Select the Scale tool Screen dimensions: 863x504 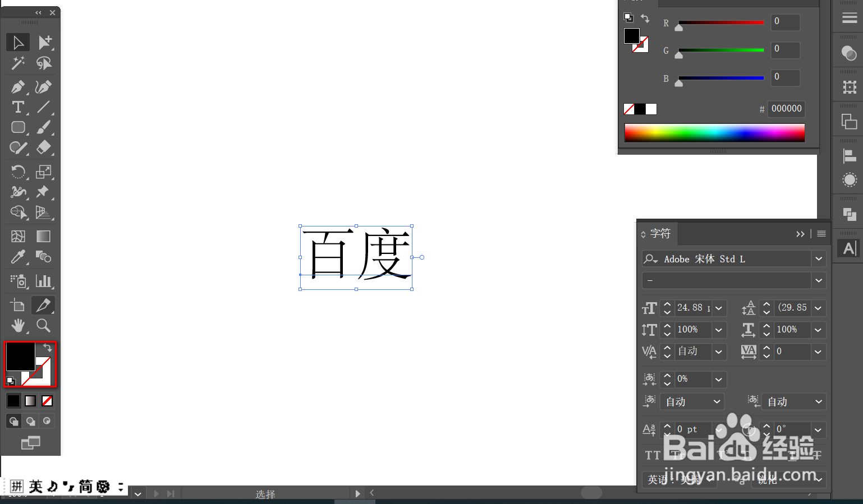[x=44, y=172]
